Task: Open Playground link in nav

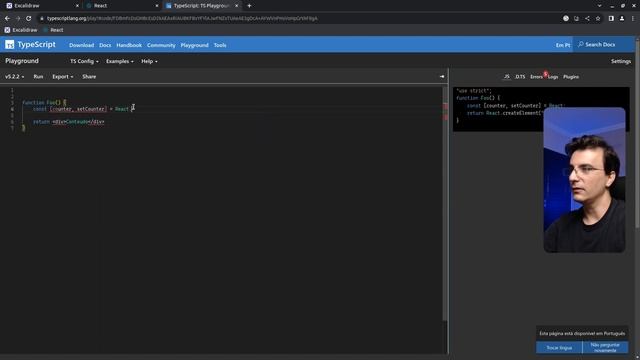Action: (x=195, y=45)
